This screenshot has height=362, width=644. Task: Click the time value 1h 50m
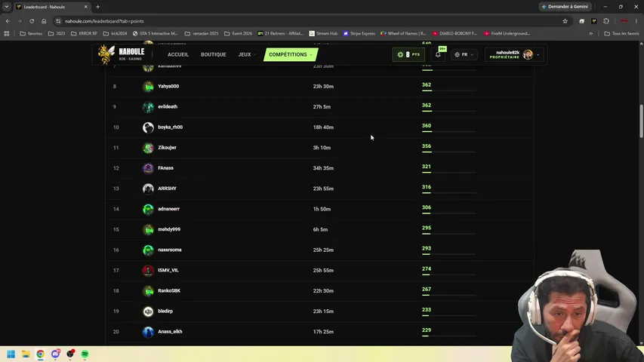coord(322,209)
